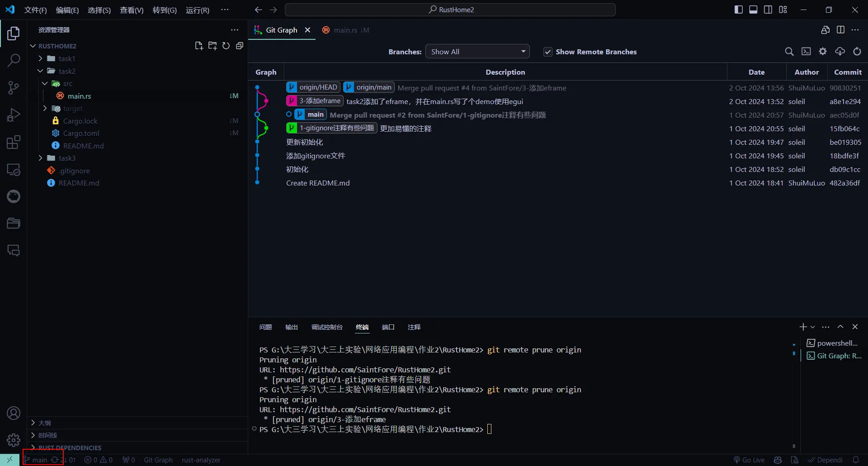This screenshot has height=466, width=868.
Task: Refresh the Git Graph view
Action: (858, 52)
